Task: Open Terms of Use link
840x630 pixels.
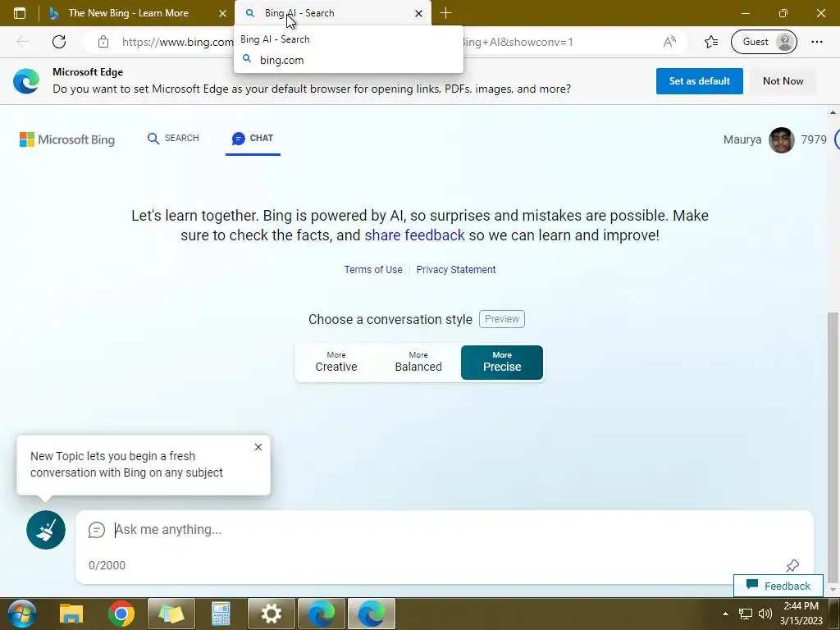Action: point(373,269)
